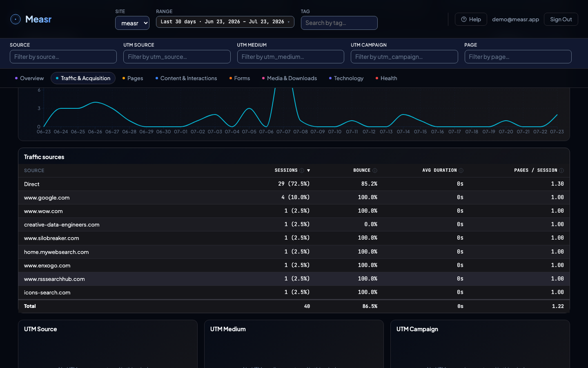Select the www.enxogo.com source row
Viewport: 588px width, 368px height.
click(294, 265)
